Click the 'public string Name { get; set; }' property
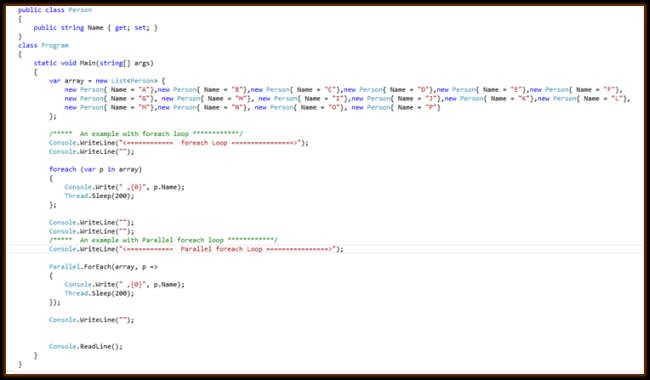This screenshot has height=380, width=650. click(x=95, y=28)
